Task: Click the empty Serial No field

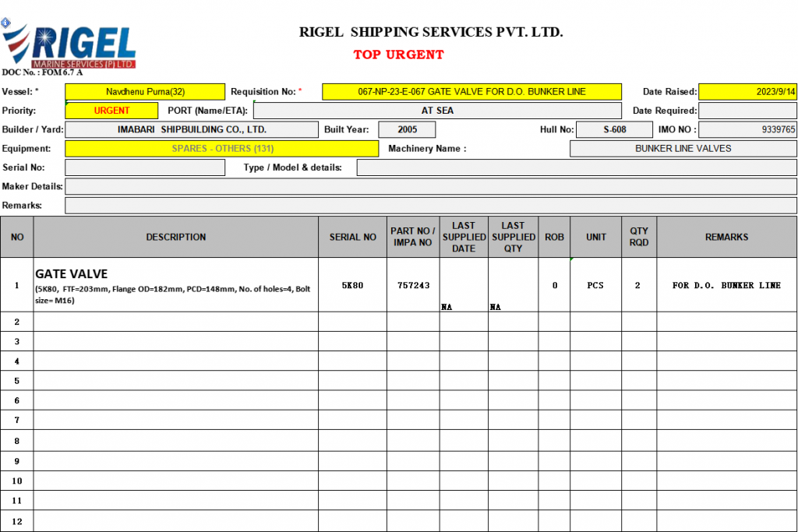Action: click(x=145, y=167)
